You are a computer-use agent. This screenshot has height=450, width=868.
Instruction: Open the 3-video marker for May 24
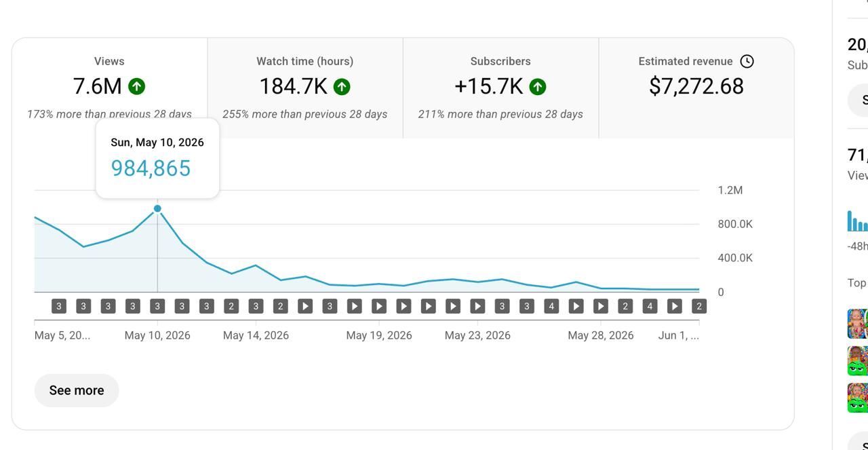tap(502, 306)
